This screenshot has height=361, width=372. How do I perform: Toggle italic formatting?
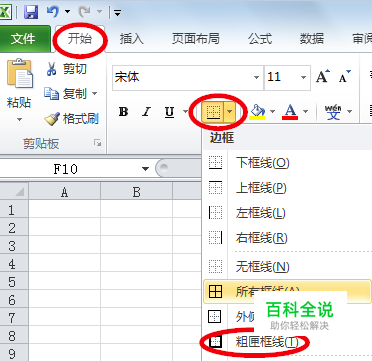(146, 112)
